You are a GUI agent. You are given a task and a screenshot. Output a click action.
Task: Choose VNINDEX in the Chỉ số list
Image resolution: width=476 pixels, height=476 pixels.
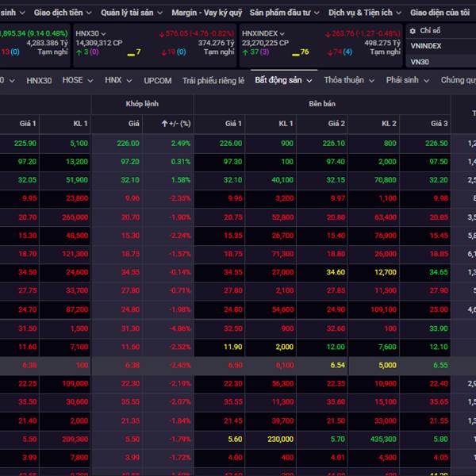(x=426, y=46)
